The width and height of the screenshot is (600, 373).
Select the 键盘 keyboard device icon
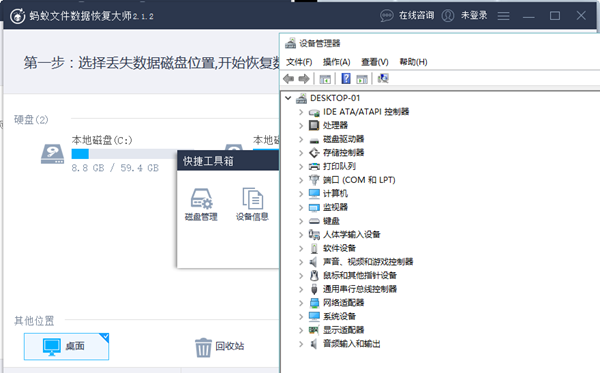click(314, 221)
